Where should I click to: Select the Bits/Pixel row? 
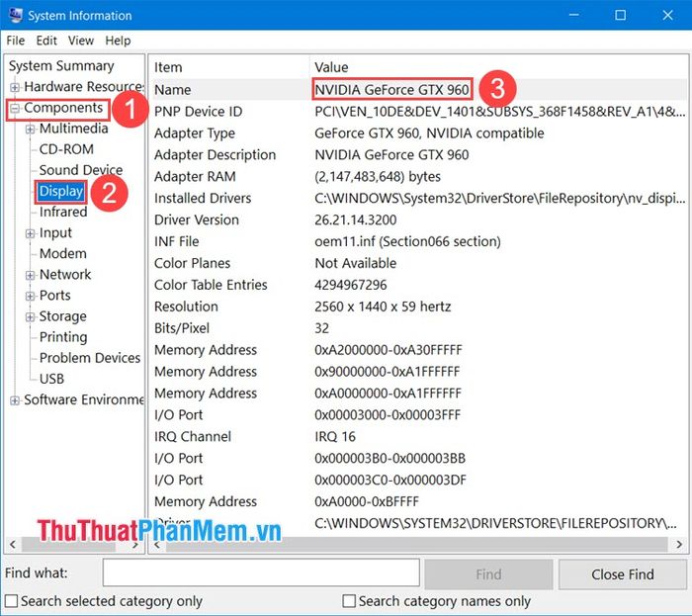(x=418, y=328)
